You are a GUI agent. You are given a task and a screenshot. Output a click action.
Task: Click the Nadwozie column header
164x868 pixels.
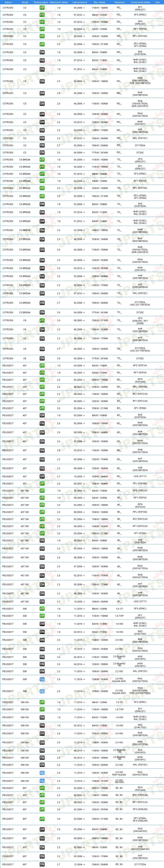[x=120, y=2]
